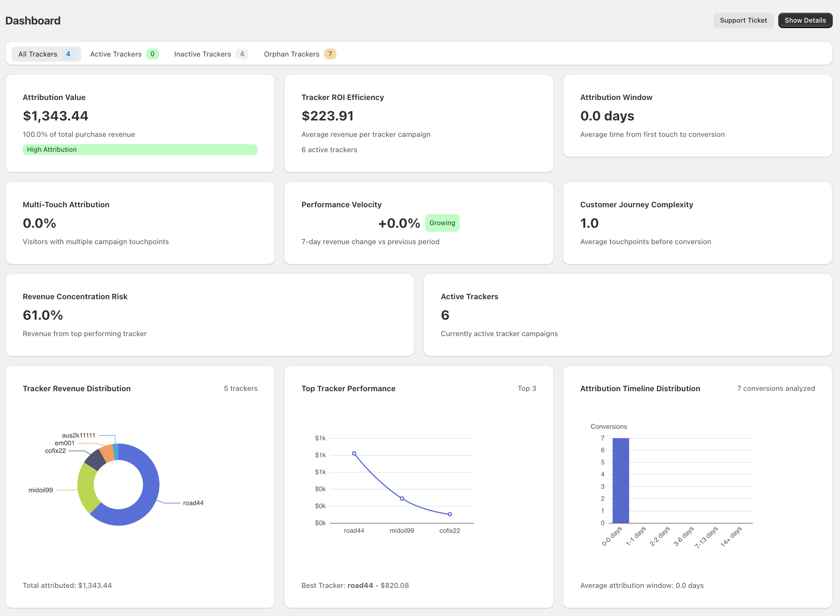Click the cofix22 data point on line chart

point(450,514)
